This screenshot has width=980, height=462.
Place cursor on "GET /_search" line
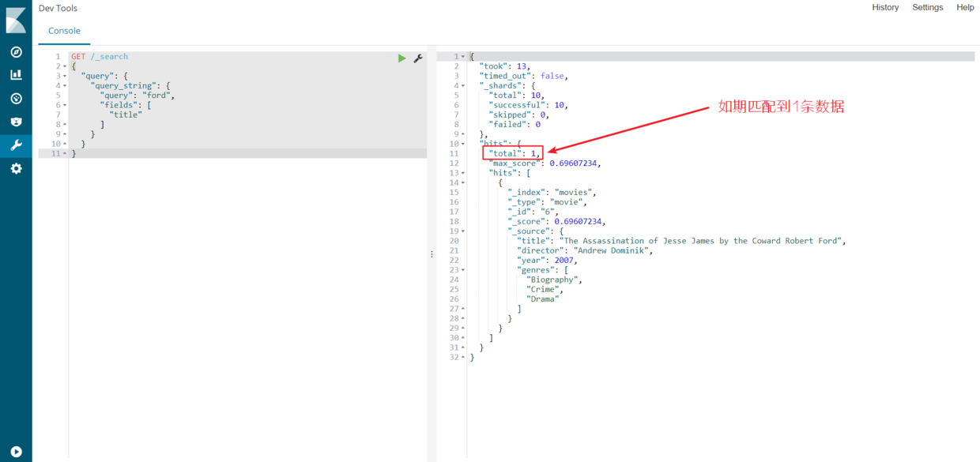point(100,57)
